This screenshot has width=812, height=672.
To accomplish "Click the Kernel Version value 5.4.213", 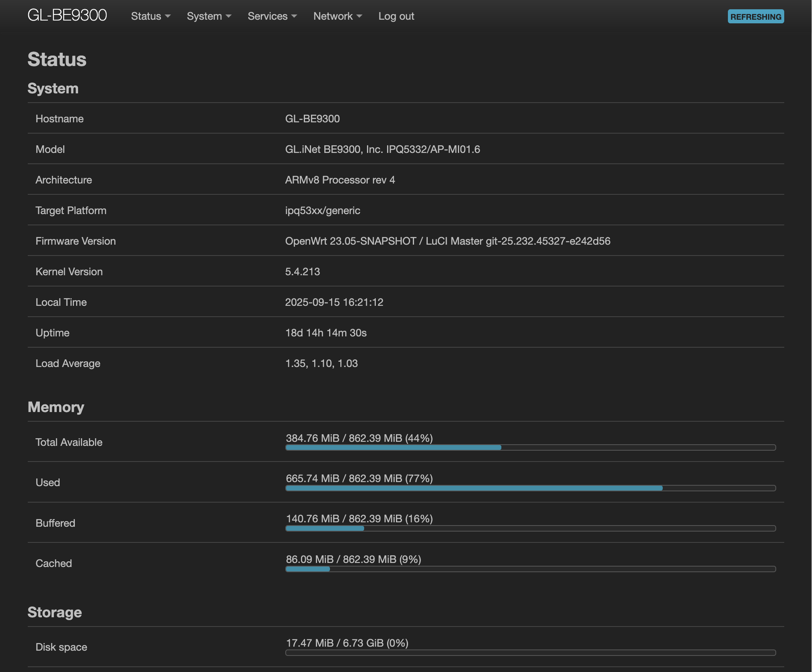I will 302,272.
